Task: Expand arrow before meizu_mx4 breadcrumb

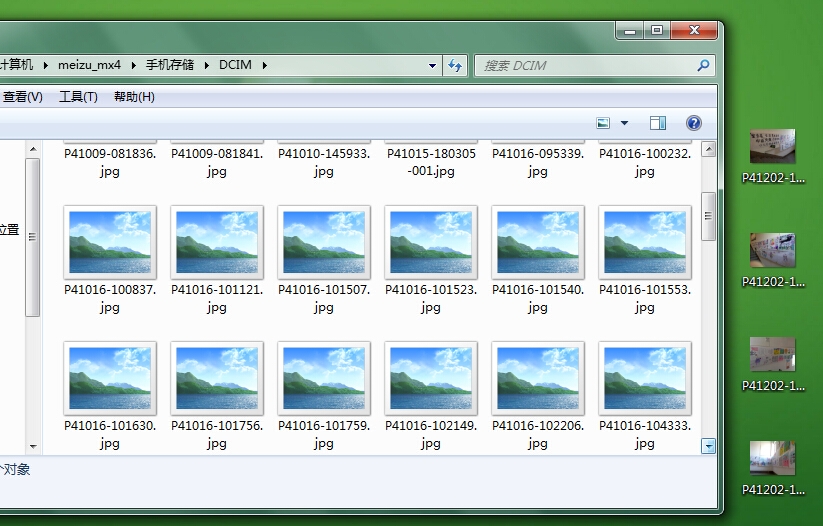Action: coord(46,66)
